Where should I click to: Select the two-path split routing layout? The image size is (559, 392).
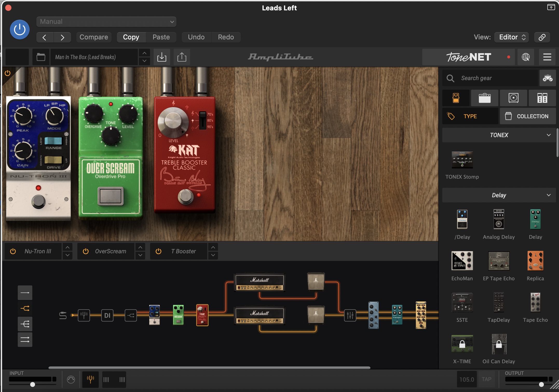tap(25, 308)
